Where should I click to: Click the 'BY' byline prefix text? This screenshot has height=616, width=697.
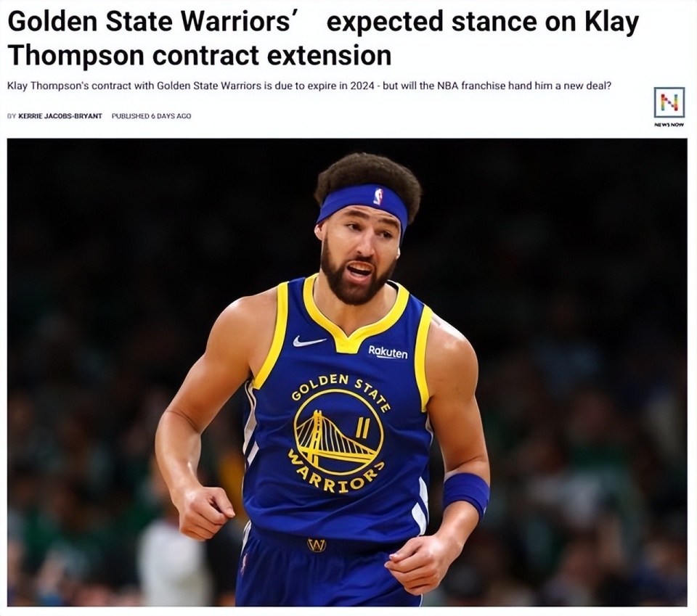pos(12,116)
